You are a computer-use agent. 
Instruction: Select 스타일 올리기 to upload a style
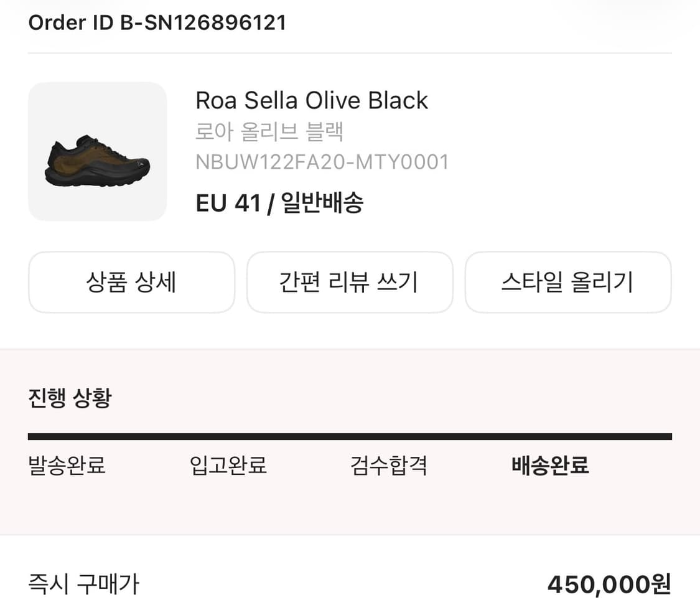point(568,282)
